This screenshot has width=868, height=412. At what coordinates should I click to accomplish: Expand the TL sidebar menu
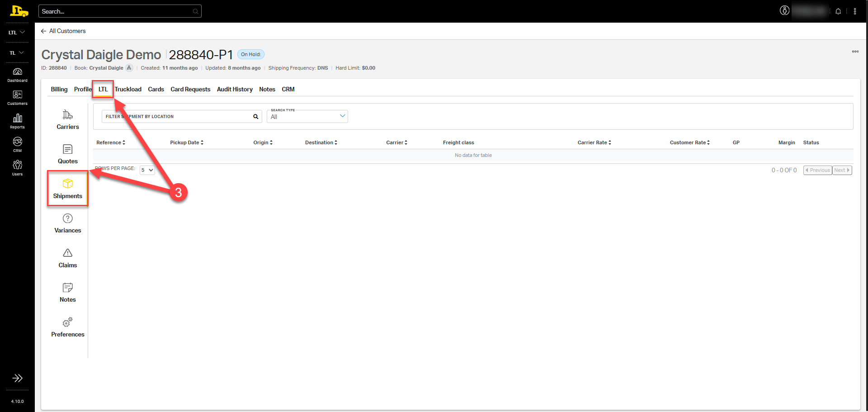(17, 53)
